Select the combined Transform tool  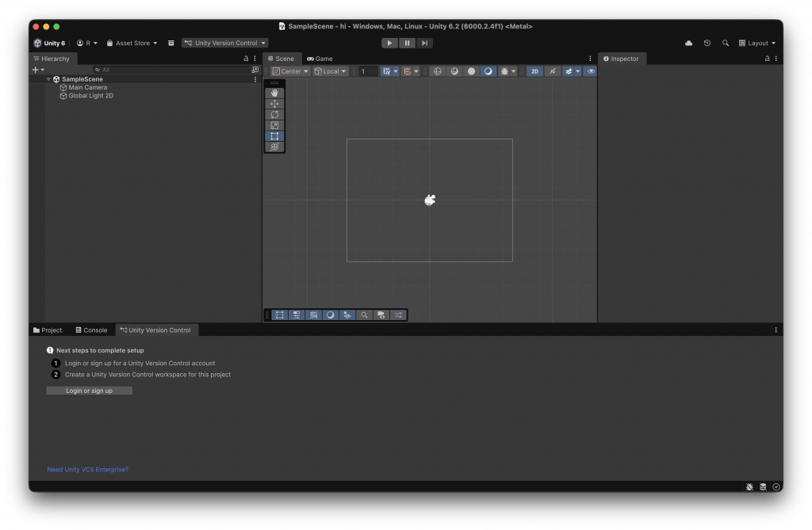pos(274,147)
